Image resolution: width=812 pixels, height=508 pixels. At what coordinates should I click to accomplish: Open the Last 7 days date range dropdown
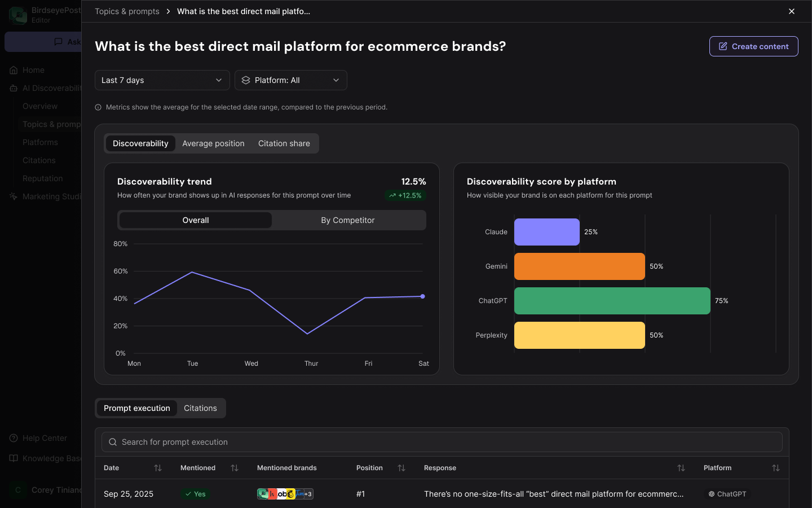point(162,80)
